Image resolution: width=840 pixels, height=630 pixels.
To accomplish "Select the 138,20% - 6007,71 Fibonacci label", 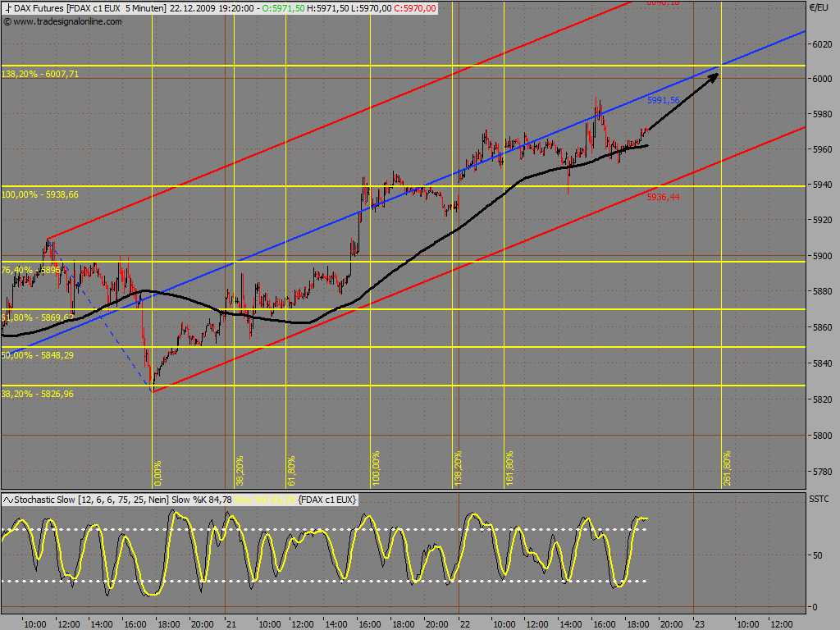I will coord(40,74).
